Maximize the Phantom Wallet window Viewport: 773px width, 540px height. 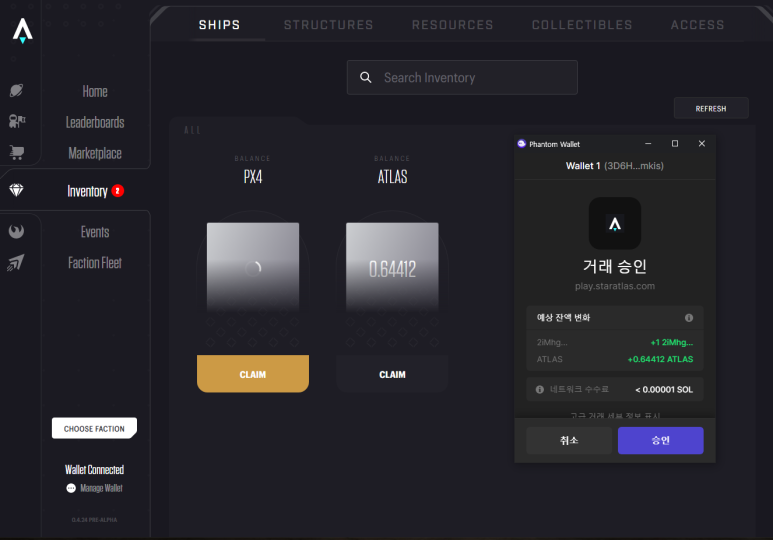[675, 144]
